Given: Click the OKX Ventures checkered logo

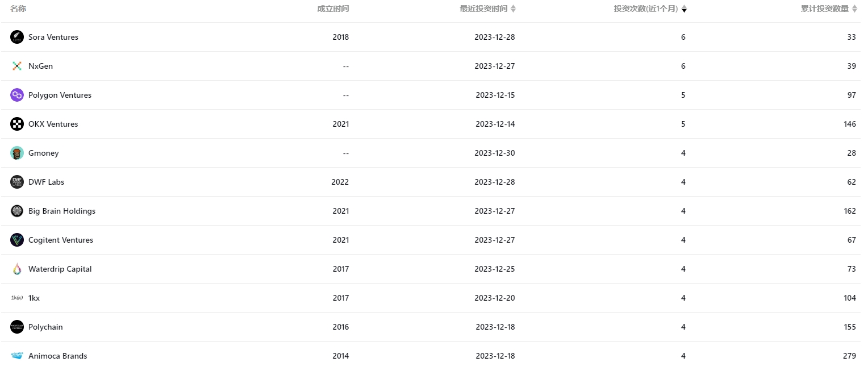Looking at the screenshot, I should [17, 124].
